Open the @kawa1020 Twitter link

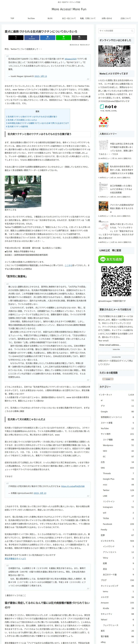pos(71,59)
